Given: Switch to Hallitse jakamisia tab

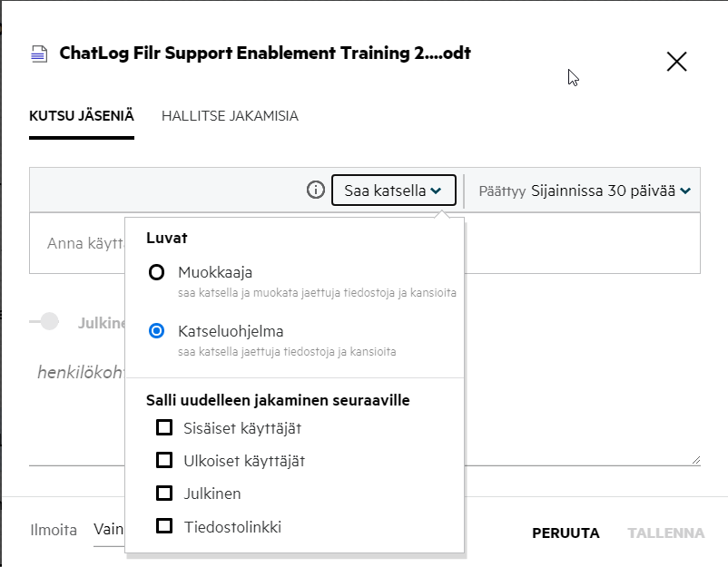Looking at the screenshot, I should click(x=230, y=116).
